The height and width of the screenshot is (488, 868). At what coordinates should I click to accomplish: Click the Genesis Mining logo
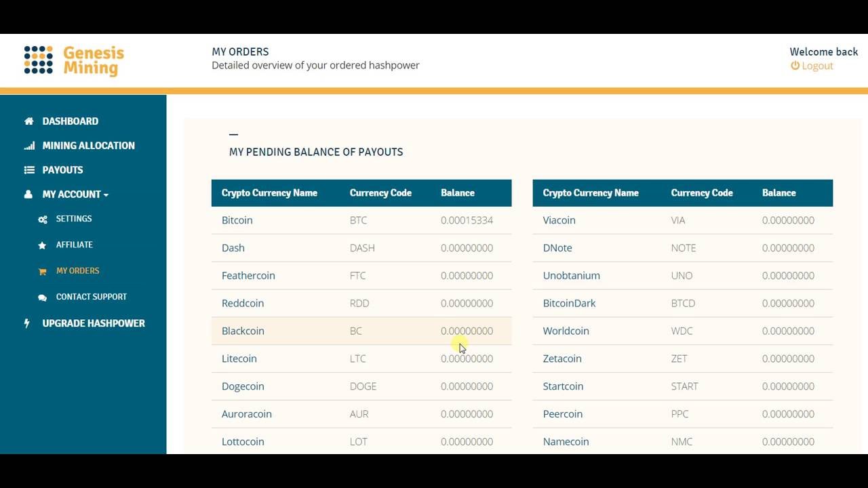pyautogui.click(x=74, y=60)
